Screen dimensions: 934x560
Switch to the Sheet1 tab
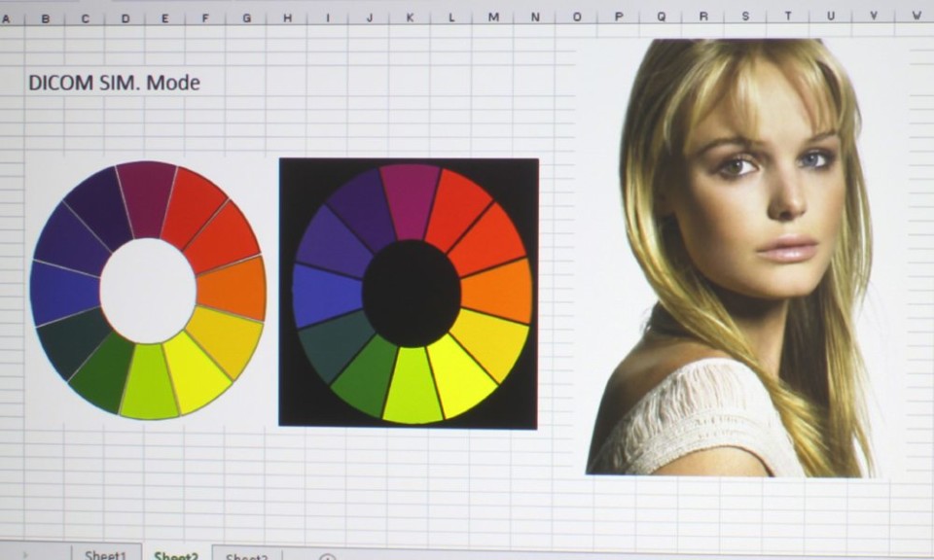[x=105, y=555]
